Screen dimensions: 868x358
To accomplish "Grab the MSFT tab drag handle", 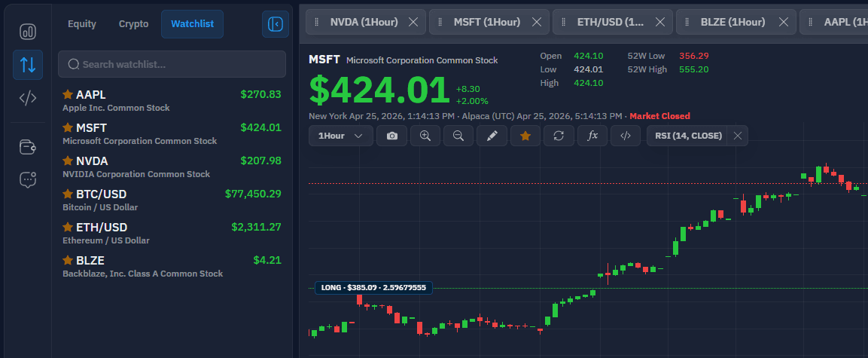I will [440, 22].
